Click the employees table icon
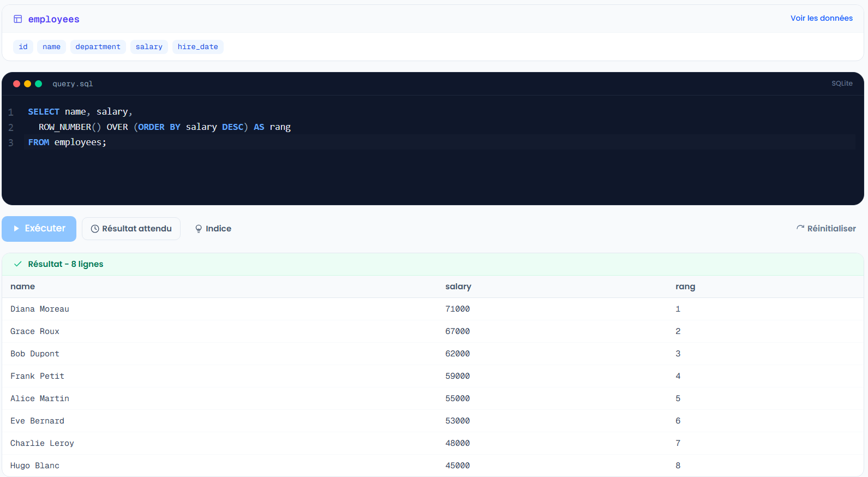868x477 pixels. pyautogui.click(x=18, y=19)
